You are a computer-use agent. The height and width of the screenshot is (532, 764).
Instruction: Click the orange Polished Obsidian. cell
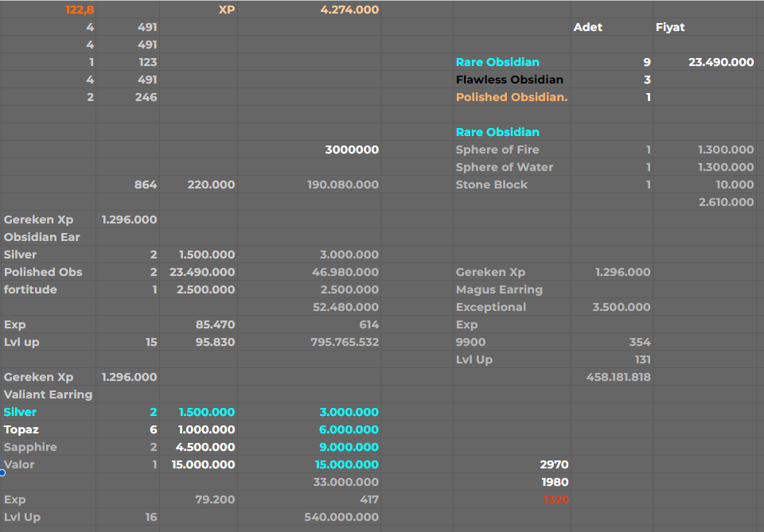[x=512, y=97]
